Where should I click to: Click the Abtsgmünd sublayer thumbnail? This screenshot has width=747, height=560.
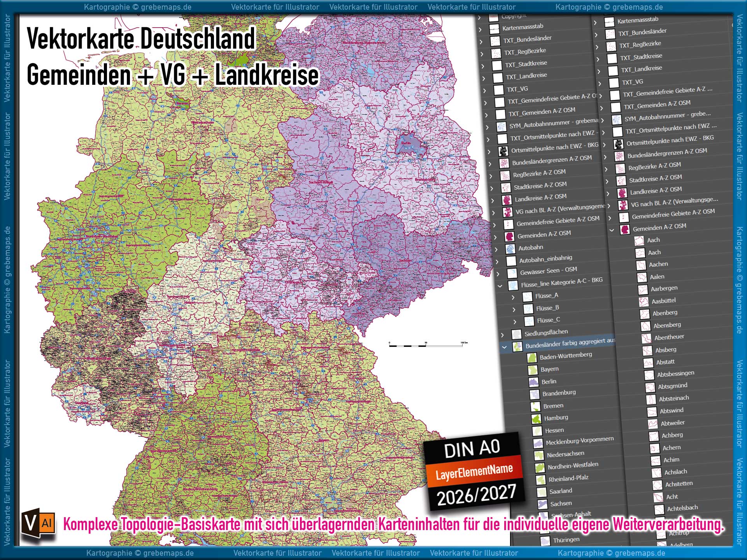click(x=650, y=387)
